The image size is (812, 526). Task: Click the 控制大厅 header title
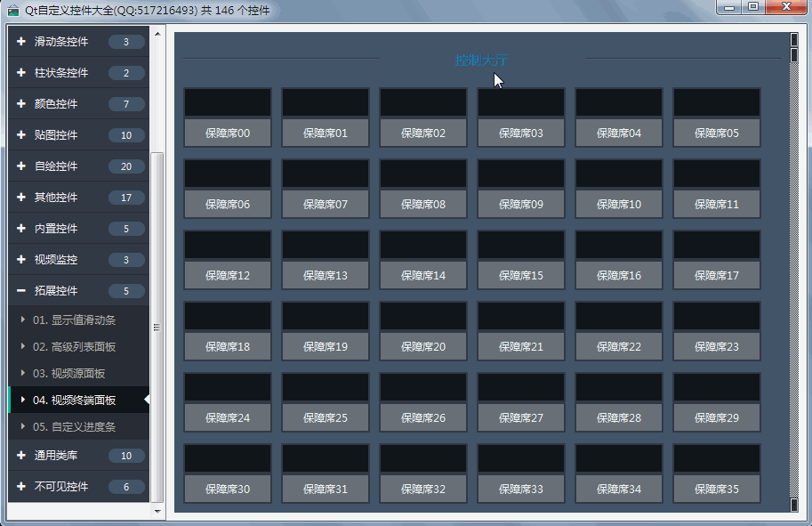pyautogui.click(x=481, y=60)
